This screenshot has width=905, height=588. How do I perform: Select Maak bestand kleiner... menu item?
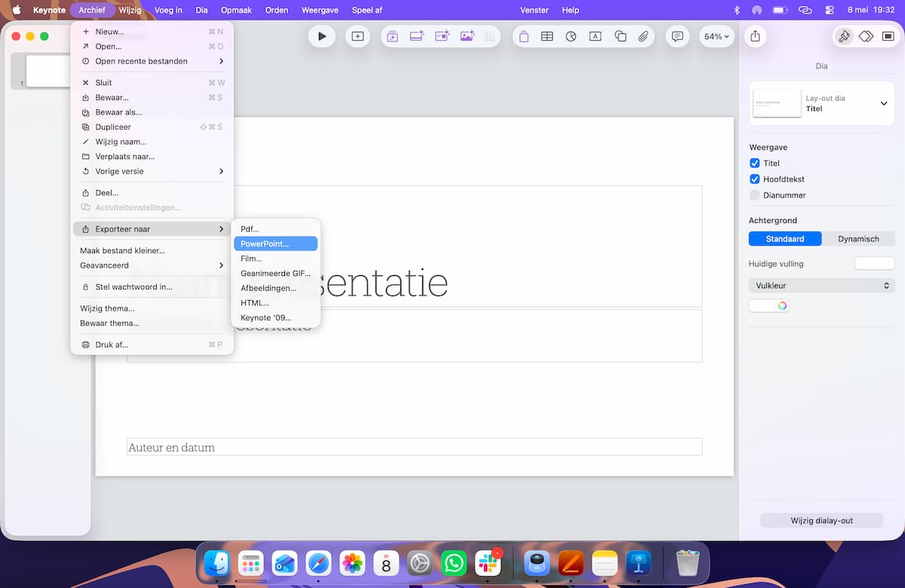point(152,250)
